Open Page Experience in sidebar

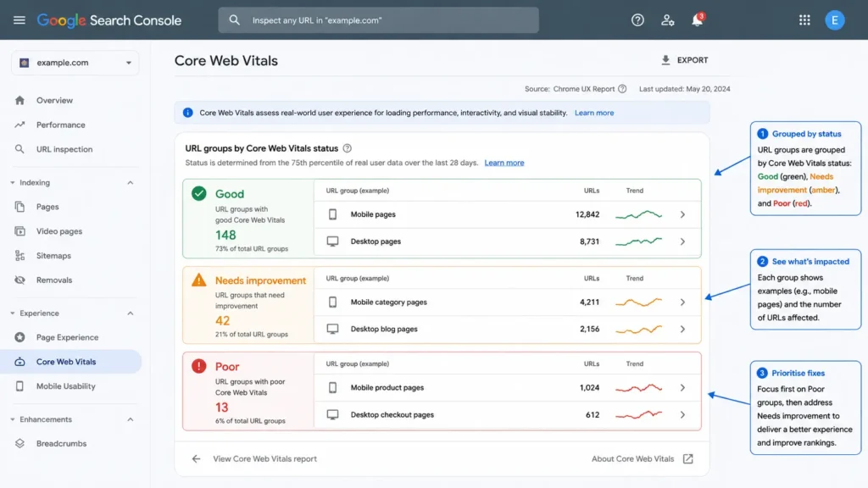(68, 337)
